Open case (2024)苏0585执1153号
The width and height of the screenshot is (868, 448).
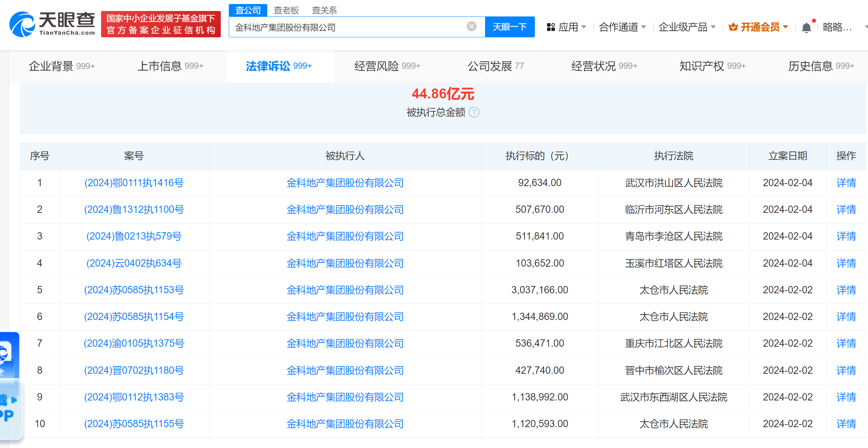[x=134, y=290]
